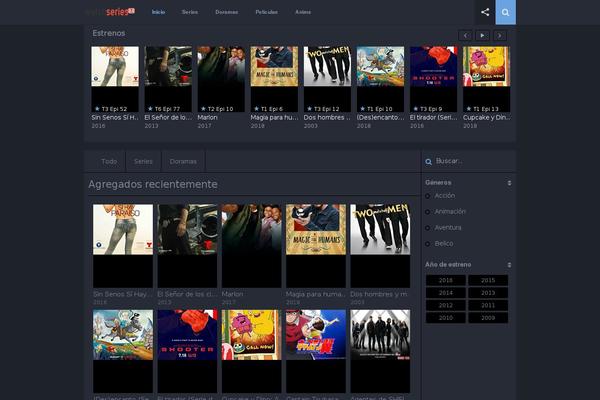The image size is (600, 400).
Task: Open the Captain Tsubasa anime poster
Action: [316, 351]
